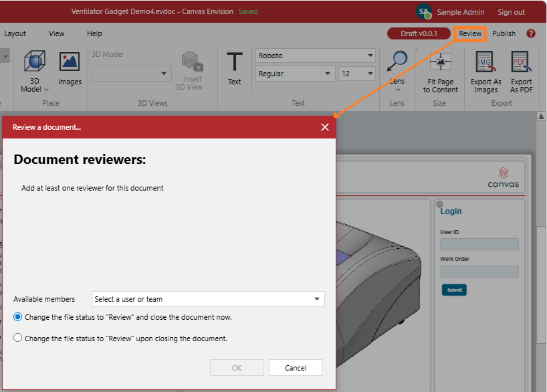The height and width of the screenshot is (392, 547).
Task: Click the Review workflow button
Action: click(470, 33)
